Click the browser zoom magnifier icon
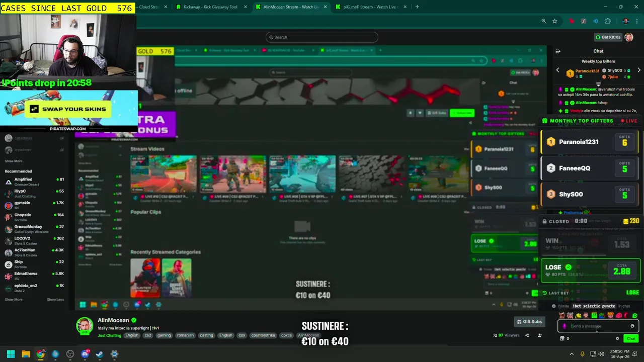Viewport: 644px width, 362px height. (x=544, y=21)
